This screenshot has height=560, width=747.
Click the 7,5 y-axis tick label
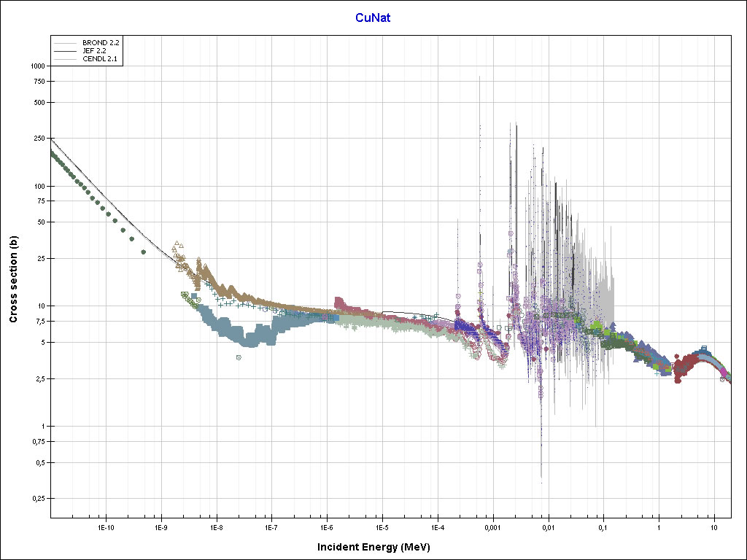(x=39, y=321)
